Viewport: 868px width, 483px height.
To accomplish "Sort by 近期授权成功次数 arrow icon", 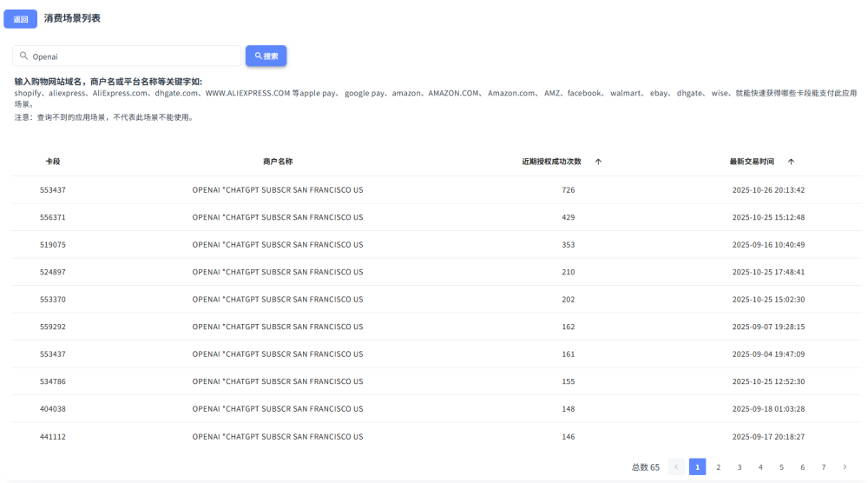I will (598, 162).
